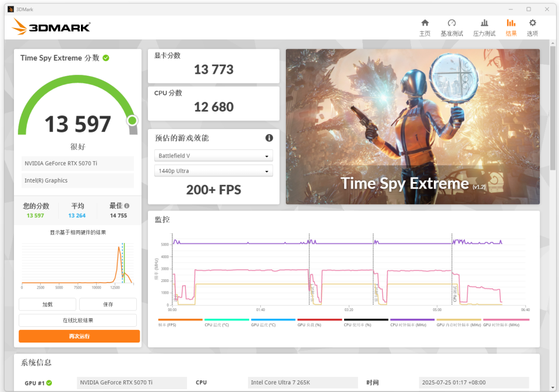The image size is (559, 392).
Task: Open the Benchmarks (基准测试) tab
Action: 452,28
